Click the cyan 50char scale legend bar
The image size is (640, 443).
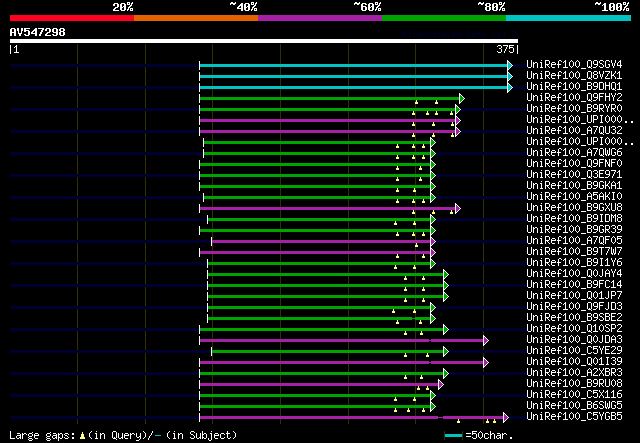tap(453, 436)
